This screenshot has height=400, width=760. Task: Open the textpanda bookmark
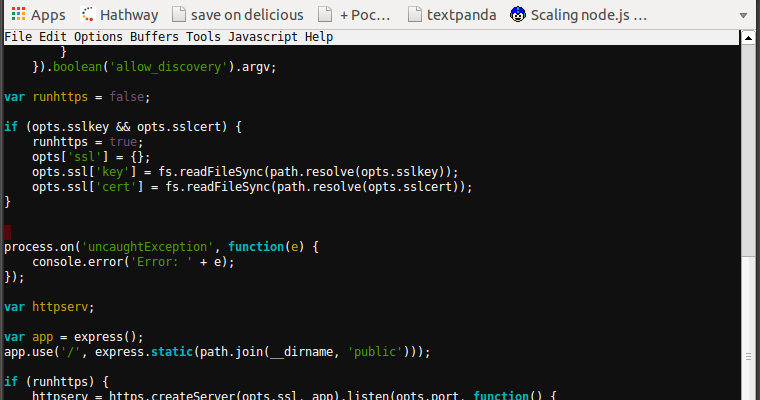pos(452,15)
